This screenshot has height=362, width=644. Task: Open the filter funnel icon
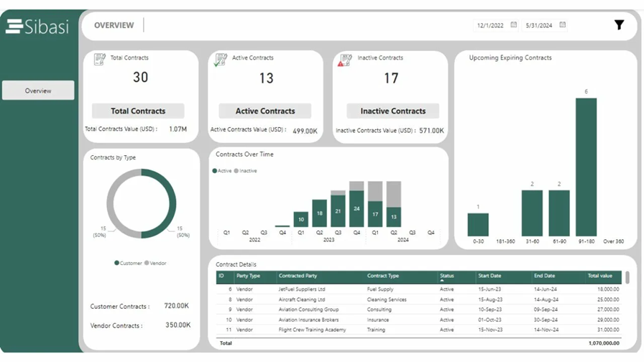[619, 25]
